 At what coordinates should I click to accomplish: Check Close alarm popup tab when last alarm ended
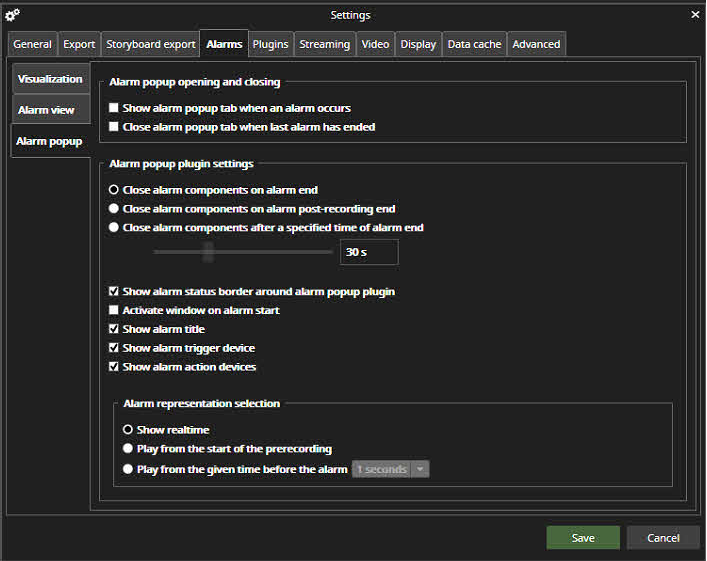tap(114, 127)
